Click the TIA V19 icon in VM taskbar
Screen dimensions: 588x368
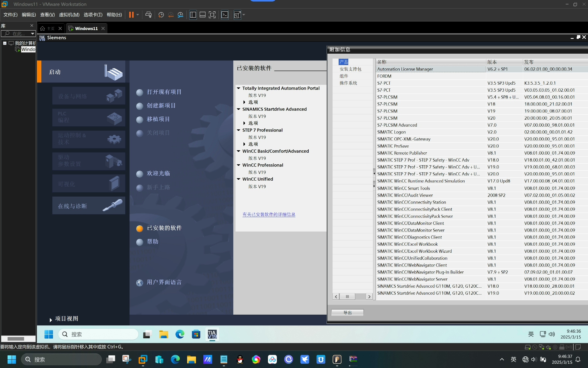click(x=212, y=334)
